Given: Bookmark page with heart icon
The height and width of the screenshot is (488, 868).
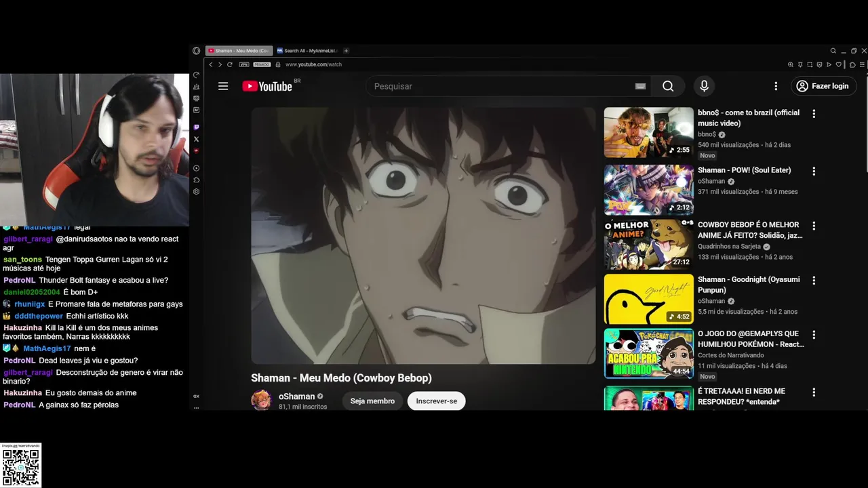Looking at the screenshot, I should coord(839,64).
